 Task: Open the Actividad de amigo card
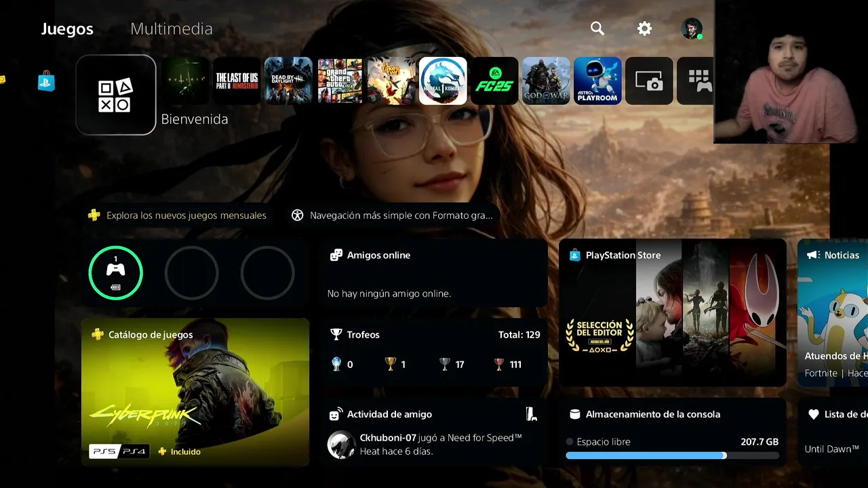pos(434,432)
